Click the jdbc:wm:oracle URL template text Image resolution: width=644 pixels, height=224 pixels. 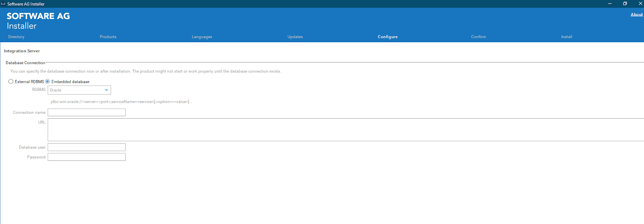coord(121,102)
